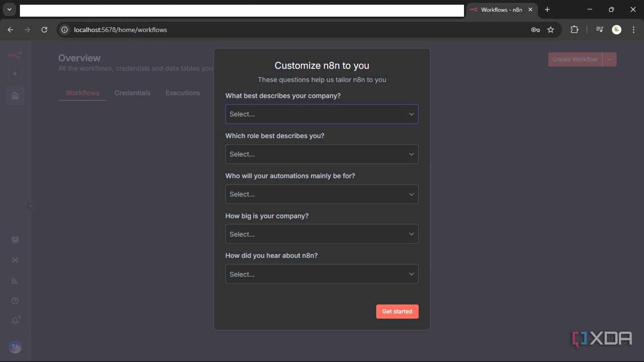Open the templates box icon in the sidebar
The height and width of the screenshot is (362, 644).
[x=15, y=240]
